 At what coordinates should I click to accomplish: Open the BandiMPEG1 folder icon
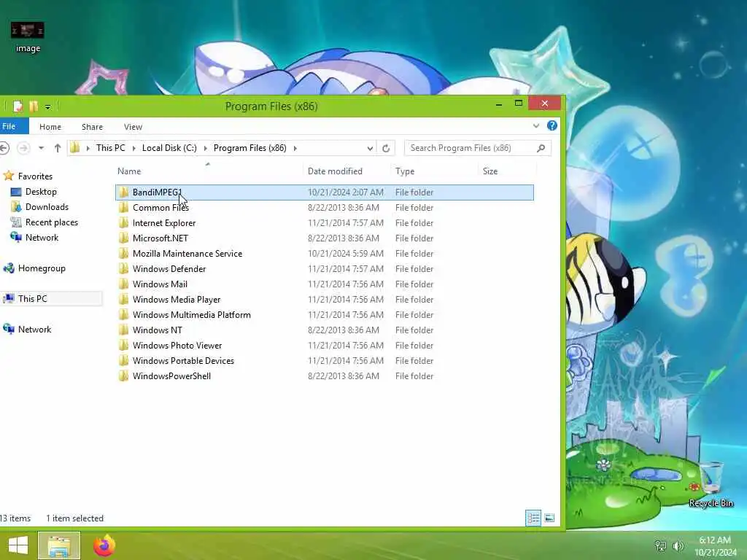point(124,192)
